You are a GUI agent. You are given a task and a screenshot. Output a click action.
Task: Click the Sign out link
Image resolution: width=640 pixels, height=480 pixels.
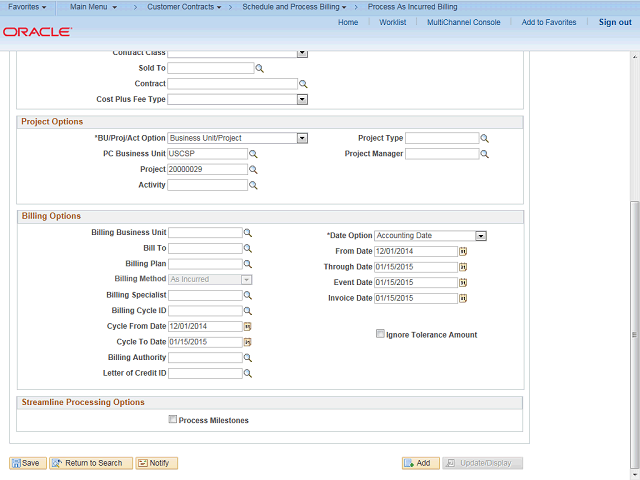click(615, 22)
